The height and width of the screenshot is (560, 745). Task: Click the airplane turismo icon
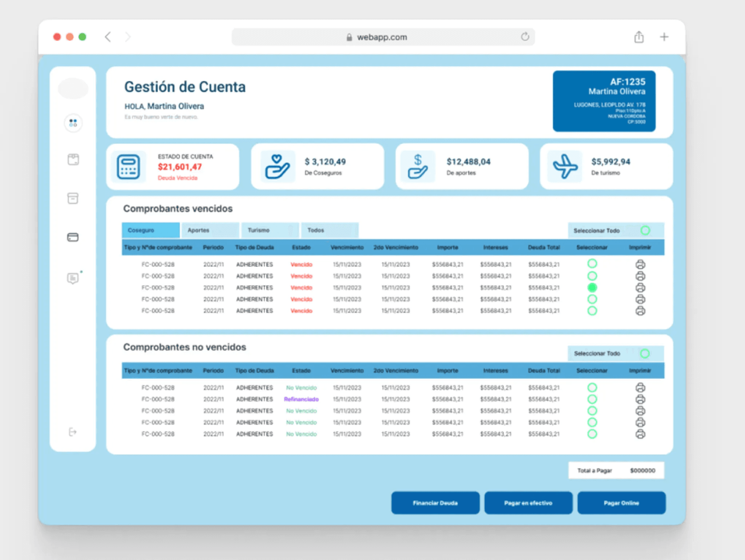pyautogui.click(x=565, y=167)
